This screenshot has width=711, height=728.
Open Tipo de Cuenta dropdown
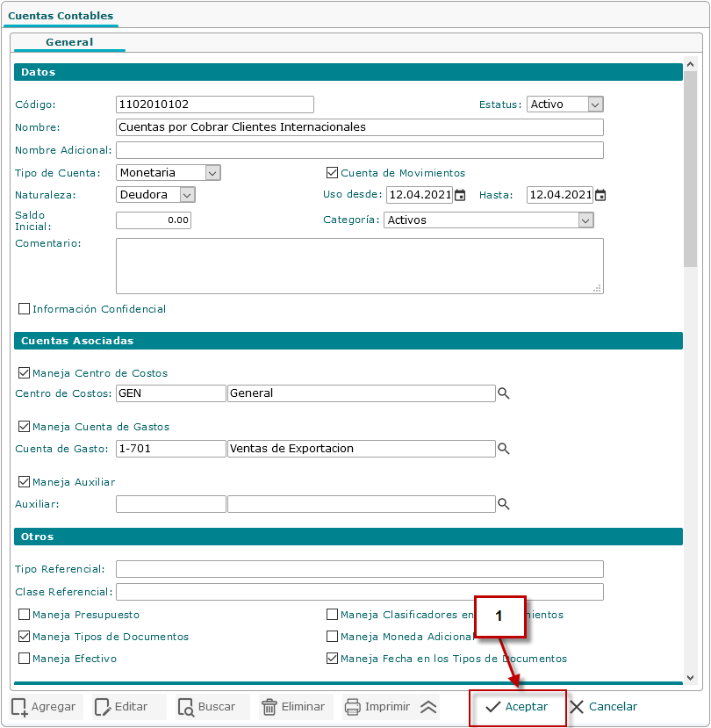pos(168,173)
